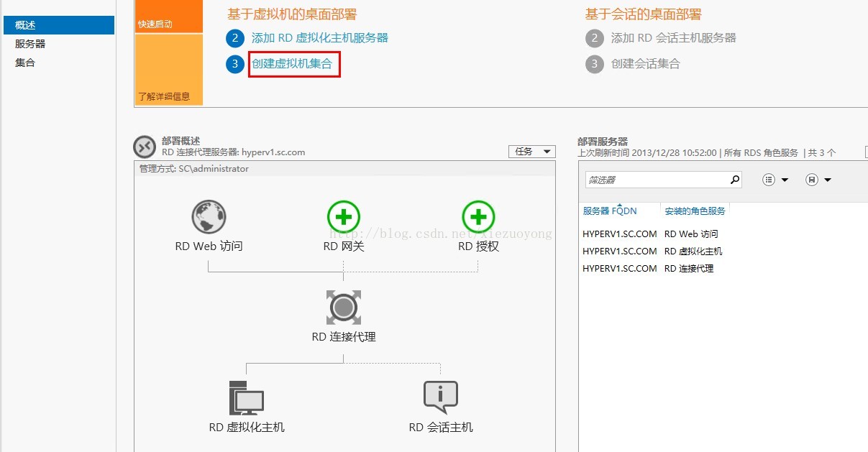This screenshot has height=452, width=868.
Task: Click the green plus RD 授权 icon
Action: pyautogui.click(x=478, y=218)
